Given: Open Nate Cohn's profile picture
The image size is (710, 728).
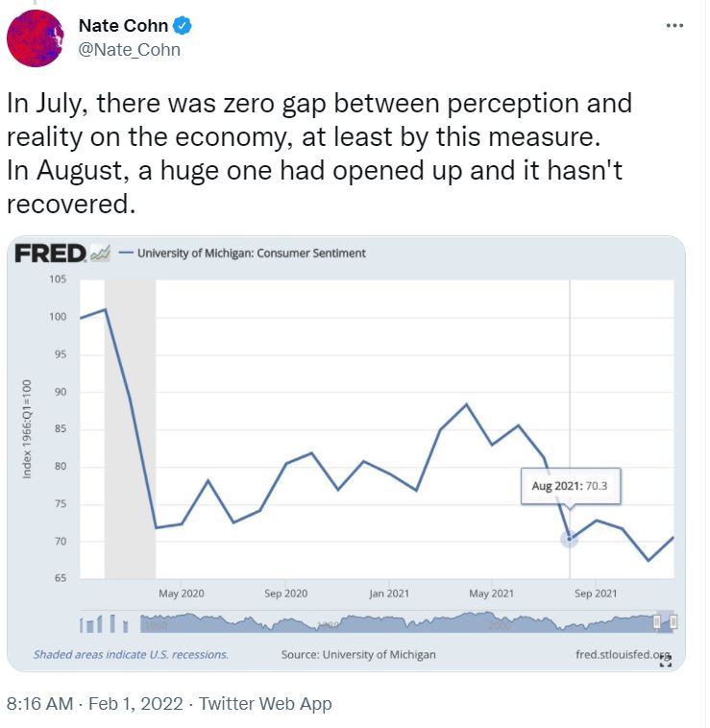Looking at the screenshot, I should pos(36,39).
